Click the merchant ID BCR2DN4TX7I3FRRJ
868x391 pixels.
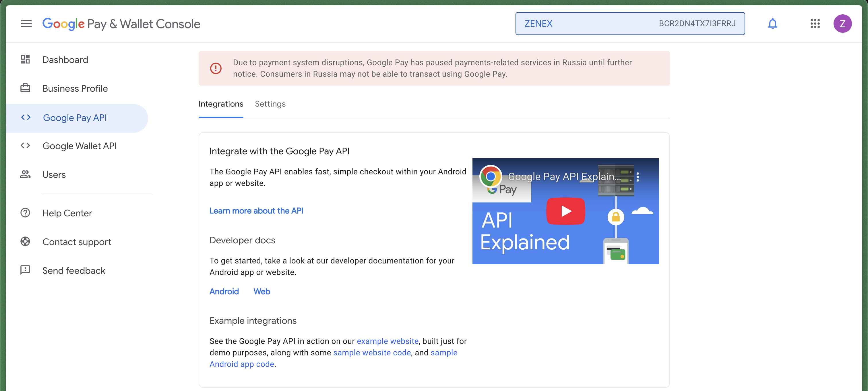click(x=697, y=24)
